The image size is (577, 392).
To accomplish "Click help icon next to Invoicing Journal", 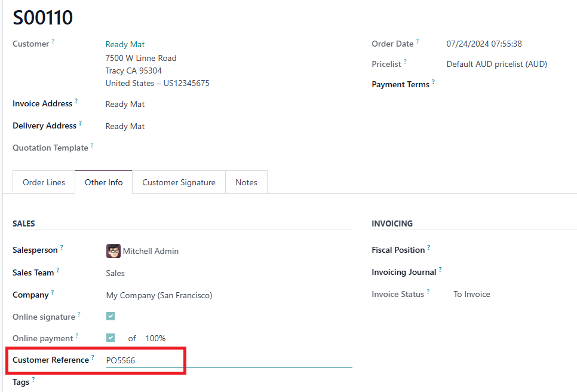I will 440,269.
